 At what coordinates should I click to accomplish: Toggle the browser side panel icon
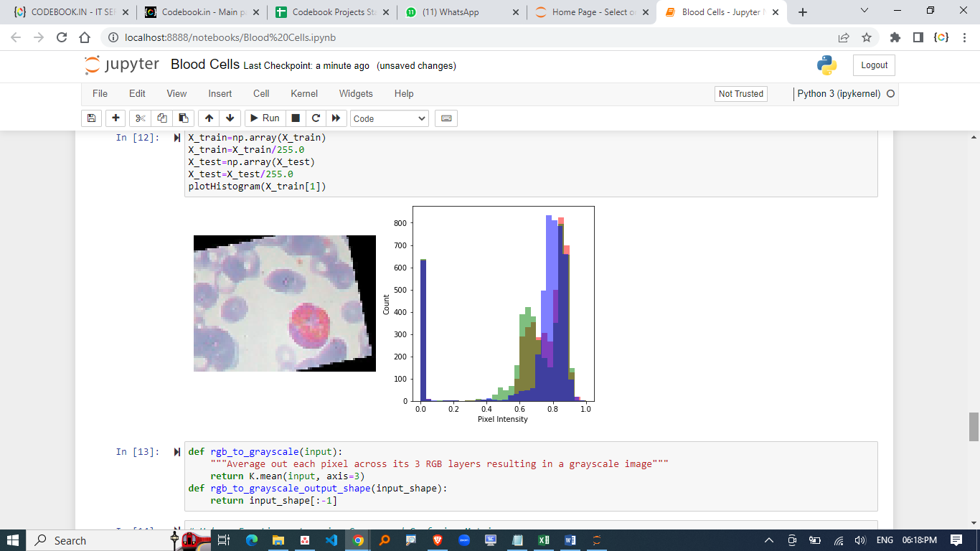click(x=918, y=37)
